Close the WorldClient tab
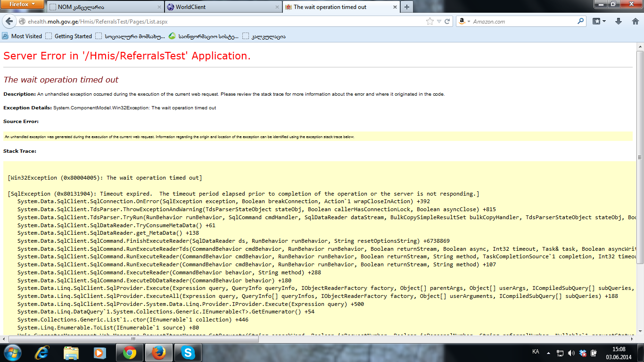644x362 pixels. tap(276, 7)
